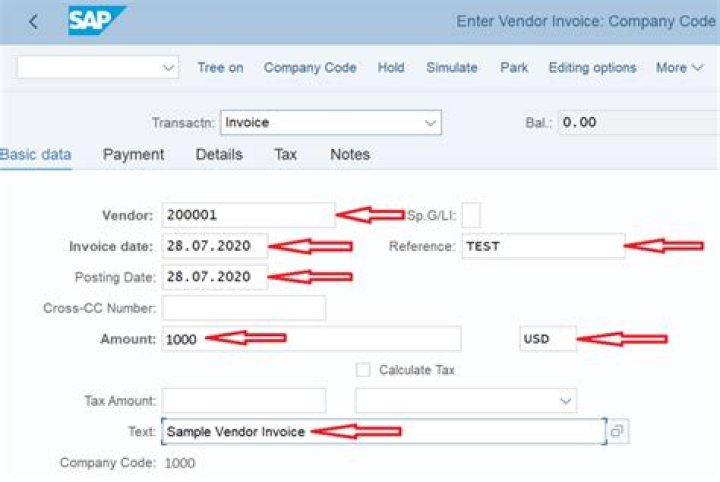The width and height of the screenshot is (720, 482).
Task: Switch to the Payment tab
Action: (x=133, y=154)
